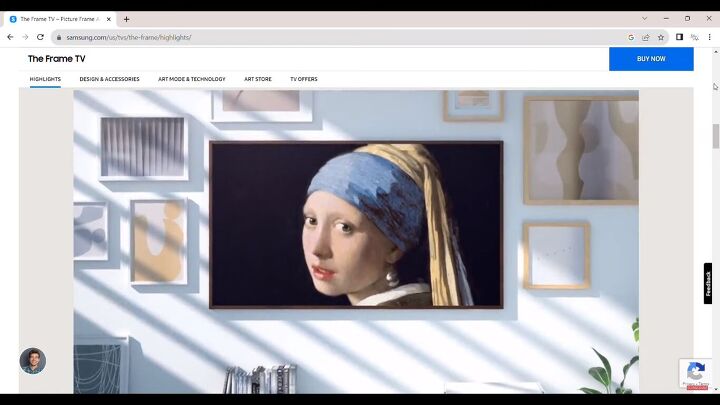
Task: Click the page vertical scrollbar thumb
Action: [x=715, y=136]
